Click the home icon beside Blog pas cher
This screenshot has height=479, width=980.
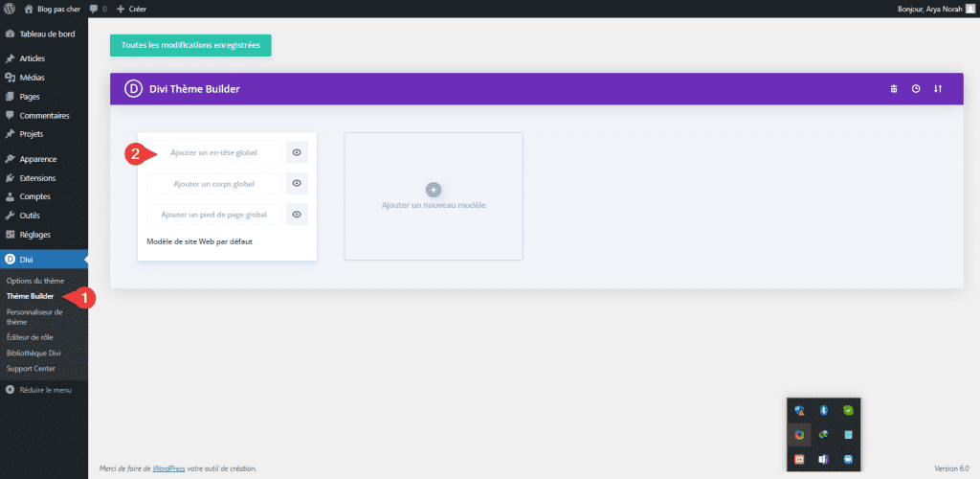(28, 9)
